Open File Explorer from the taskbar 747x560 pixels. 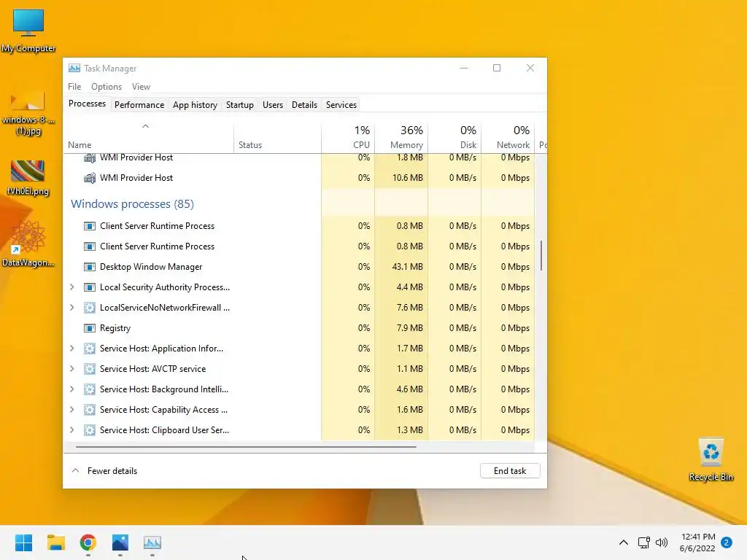click(x=55, y=542)
